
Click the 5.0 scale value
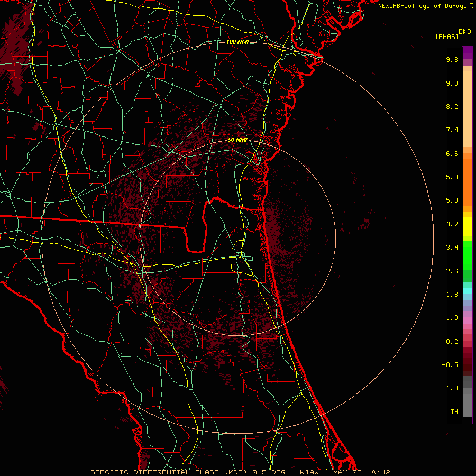(x=452, y=200)
